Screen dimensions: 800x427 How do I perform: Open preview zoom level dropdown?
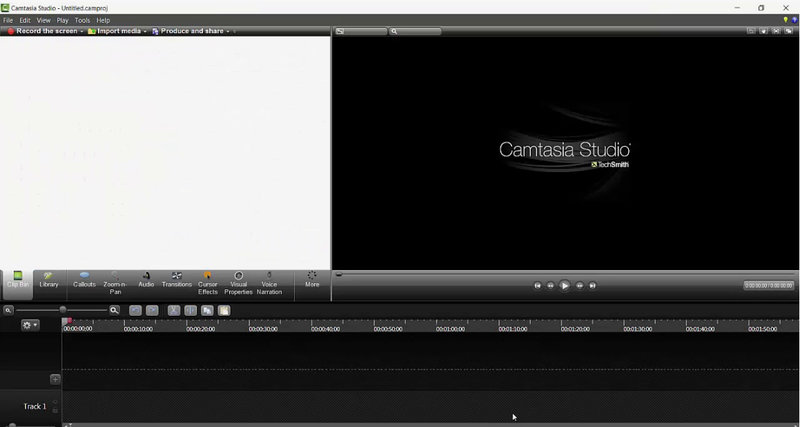(x=415, y=31)
